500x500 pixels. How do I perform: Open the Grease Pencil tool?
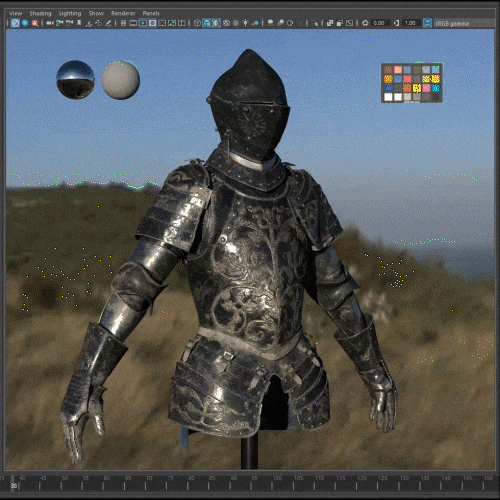pyautogui.click(x=108, y=23)
